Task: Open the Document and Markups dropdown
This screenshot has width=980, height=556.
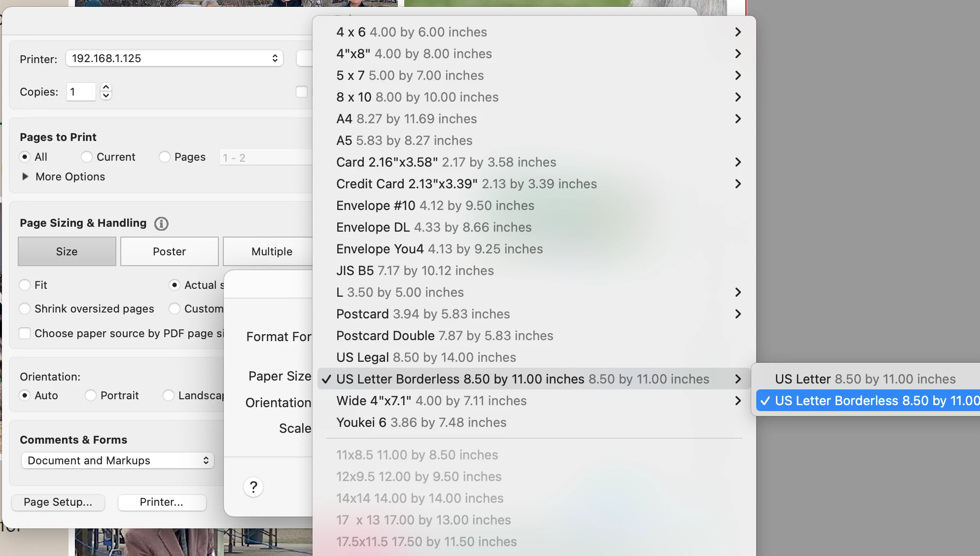Action: click(117, 461)
